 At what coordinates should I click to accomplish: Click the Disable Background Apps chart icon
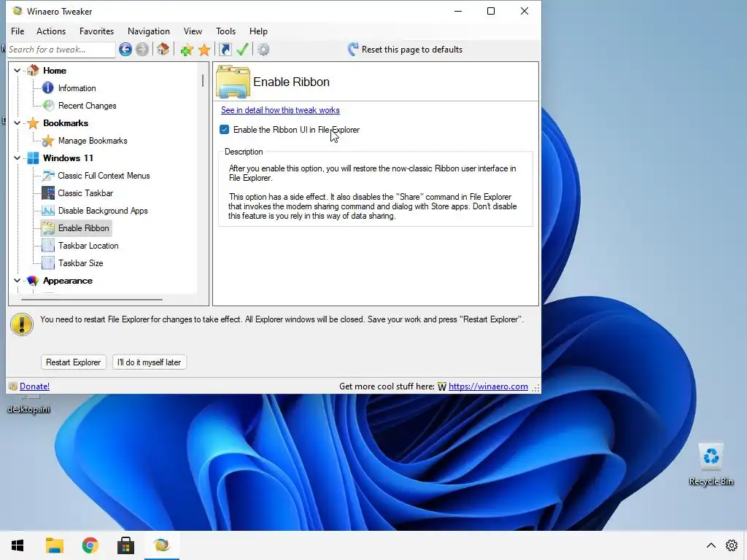coord(47,211)
